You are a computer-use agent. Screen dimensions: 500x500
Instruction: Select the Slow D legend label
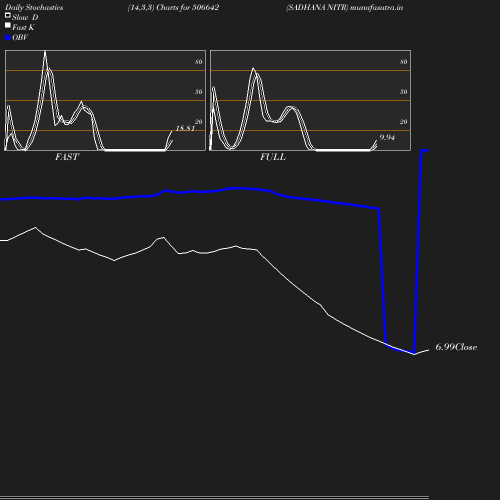coord(25,17)
